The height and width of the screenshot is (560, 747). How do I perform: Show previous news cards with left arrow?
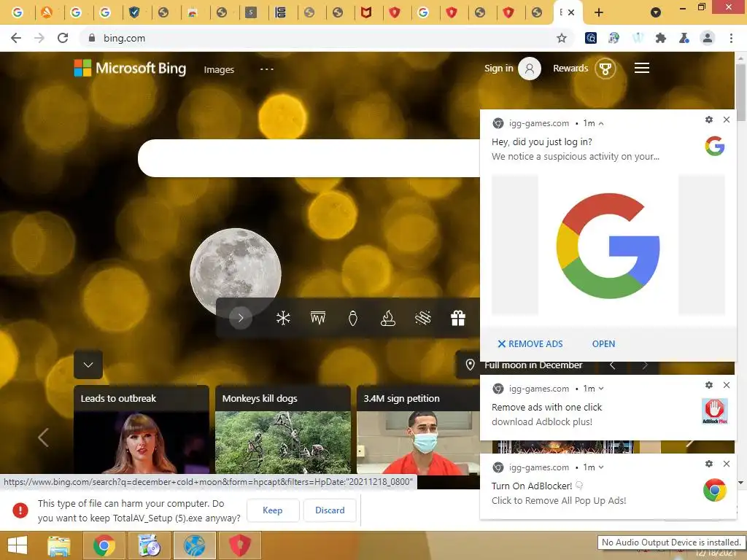(43, 437)
